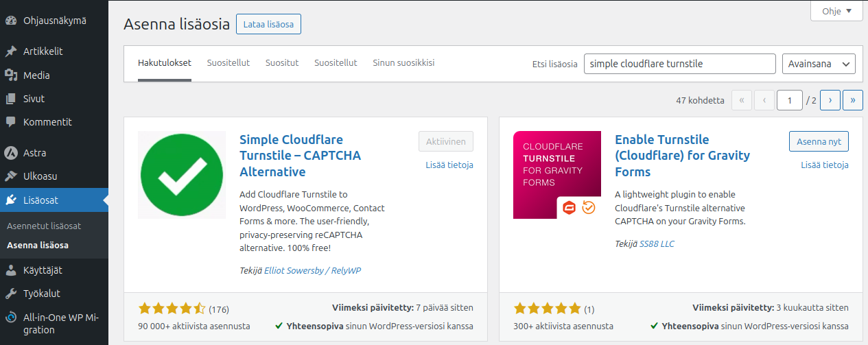Image resolution: width=868 pixels, height=345 pixels.
Task: Open the Astra menu
Action: [x=54, y=153]
